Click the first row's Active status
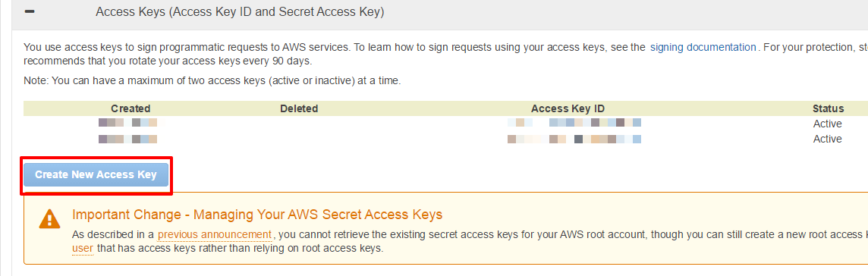The width and height of the screenshot is (868, 276). (828, 124)
